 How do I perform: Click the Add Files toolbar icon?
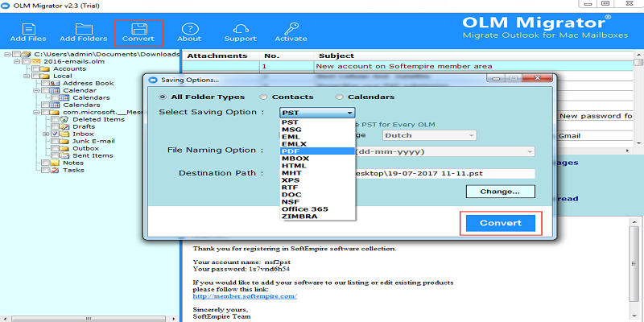tap(28, 29)
